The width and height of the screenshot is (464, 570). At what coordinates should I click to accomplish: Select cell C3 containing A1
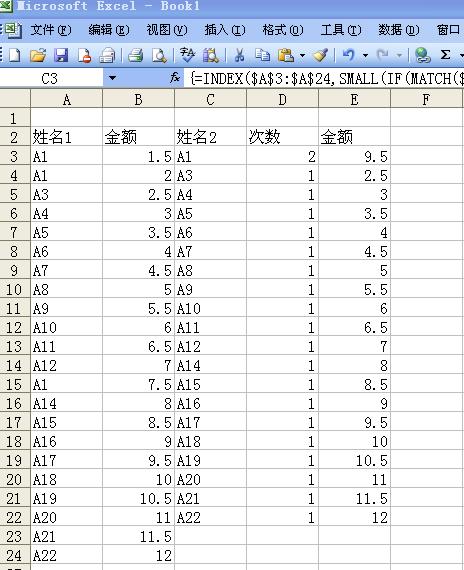coord(211,156)
